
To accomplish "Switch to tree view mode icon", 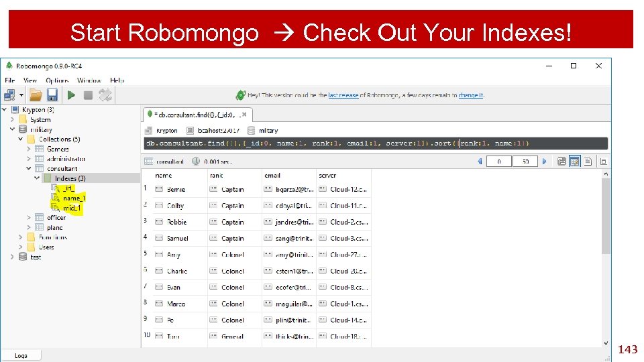I will coord(561,162).
